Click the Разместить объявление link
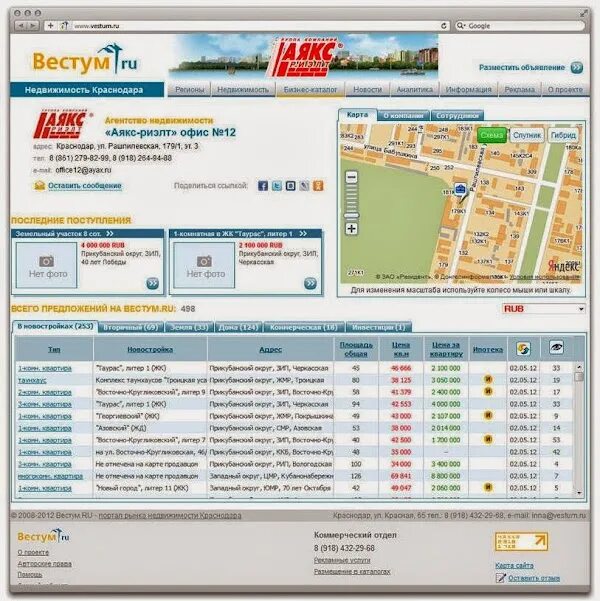Screen dimensions: 600x601 (x=522, y=67)
